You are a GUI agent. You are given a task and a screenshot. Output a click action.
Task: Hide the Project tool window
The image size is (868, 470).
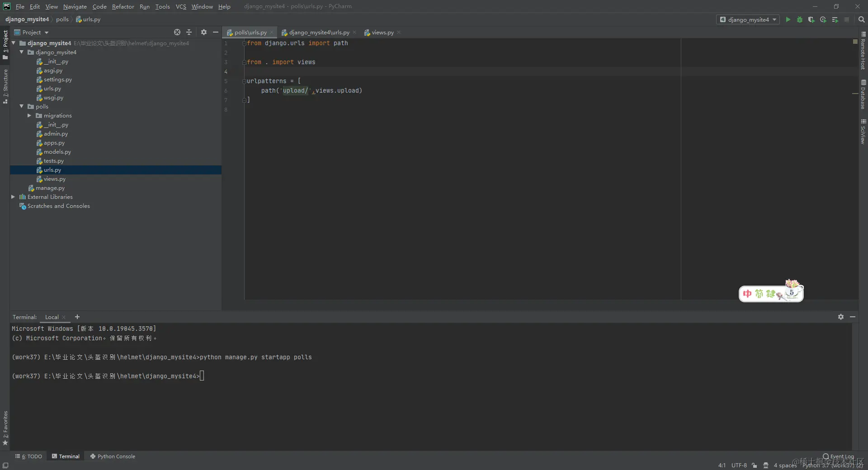216,32
